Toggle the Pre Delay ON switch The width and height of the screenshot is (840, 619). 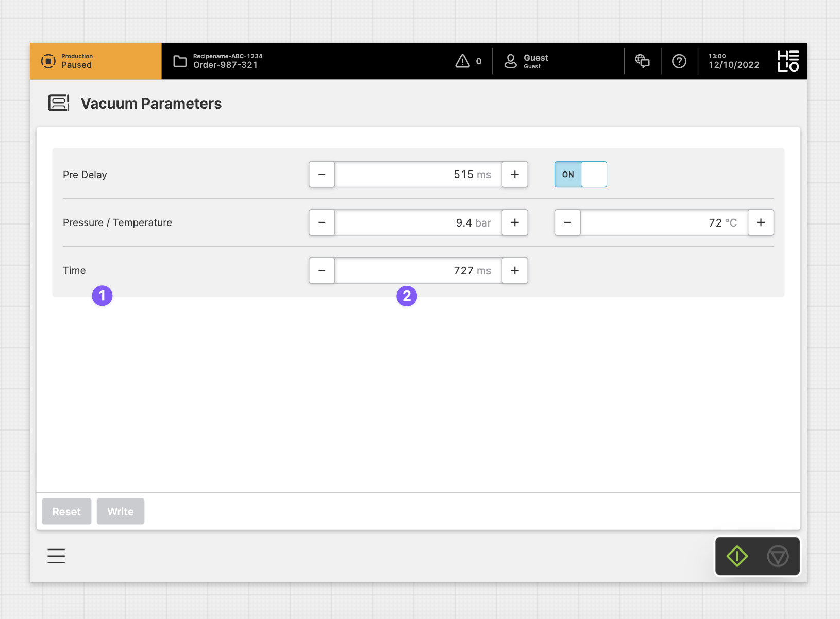click(x=580, y=175)
